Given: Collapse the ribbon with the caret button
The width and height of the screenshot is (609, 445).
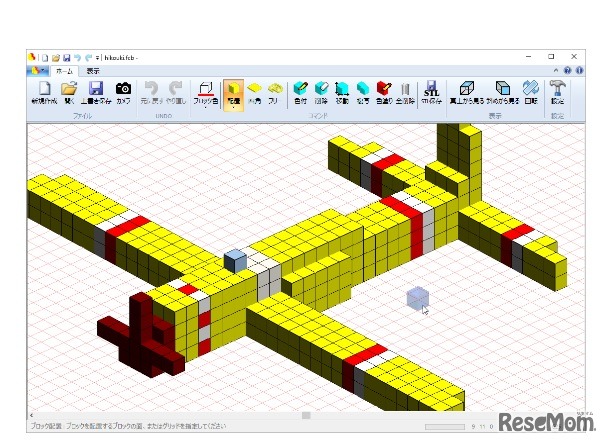Looking at the screenshot, I should point(556,70).
